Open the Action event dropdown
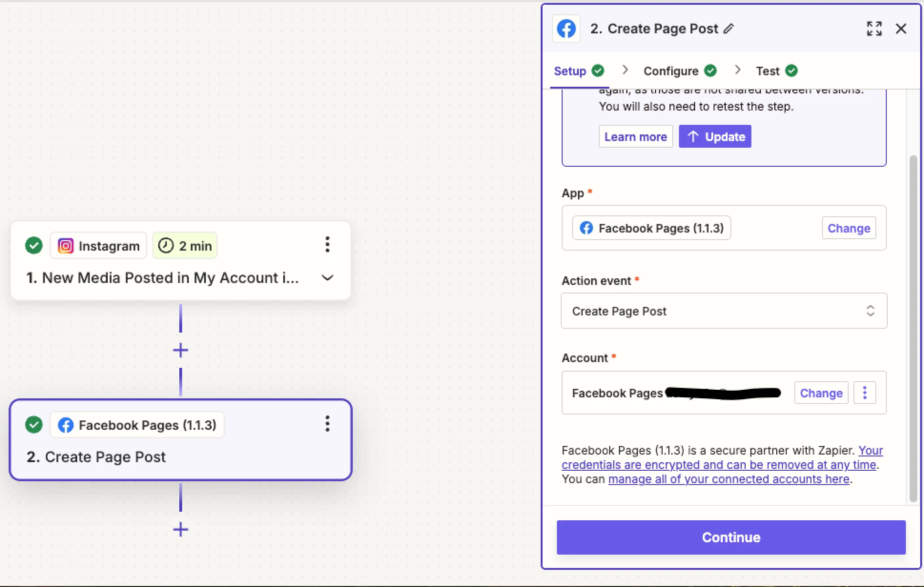Screen dimensions: 924x587 pyautogui.click(x=724, y=311)
